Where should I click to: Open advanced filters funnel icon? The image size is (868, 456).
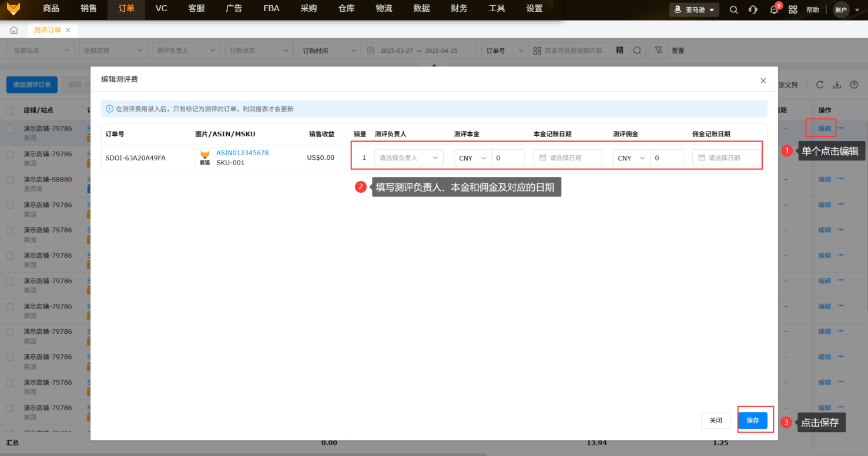pyautogui.click(x=659, y=51)
